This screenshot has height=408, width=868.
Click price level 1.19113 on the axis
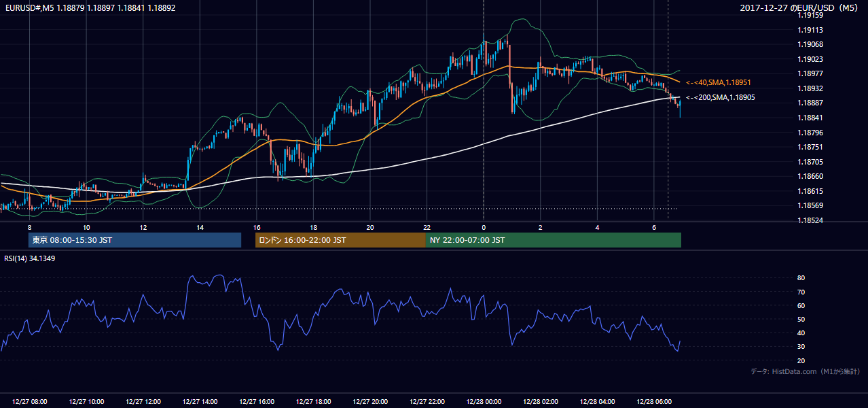tap(810, 30)
